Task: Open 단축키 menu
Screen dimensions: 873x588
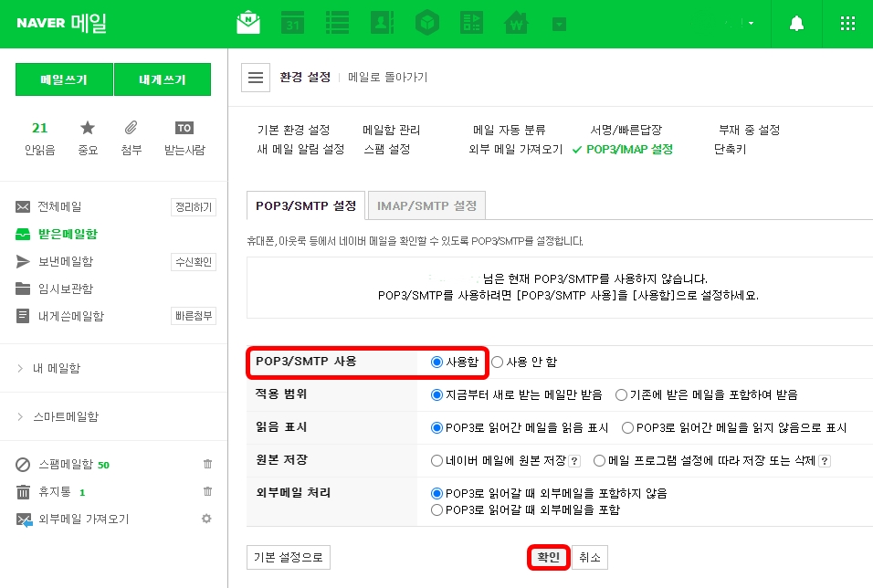Action: click(x=730, y=149)
